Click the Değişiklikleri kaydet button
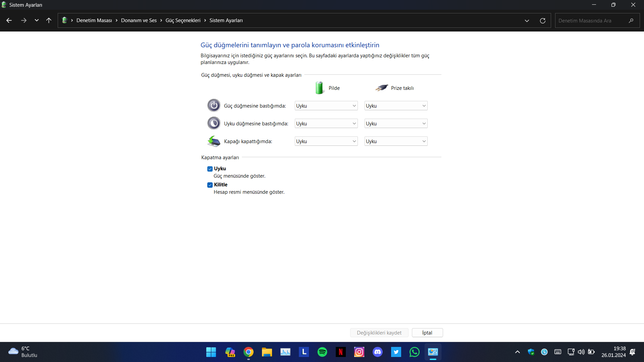Screen dimensions: 644x362 coord(379,333)
